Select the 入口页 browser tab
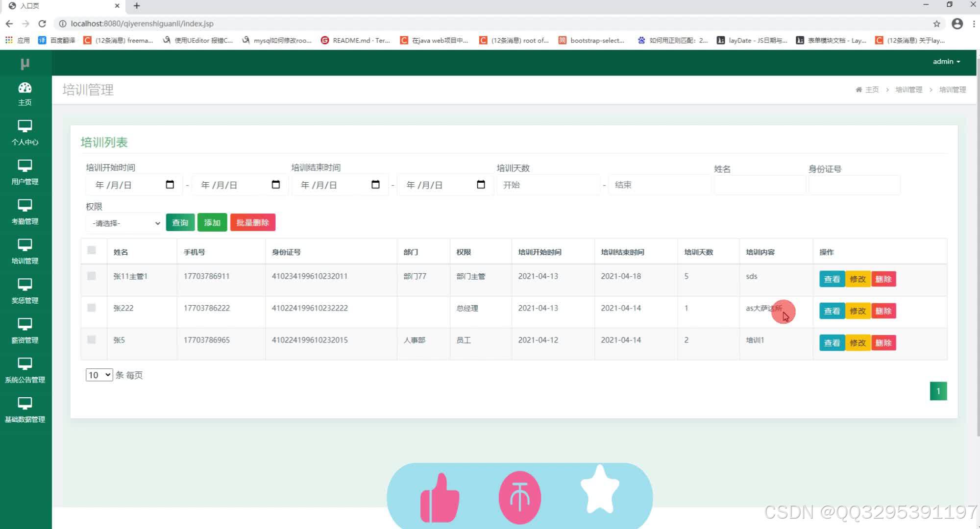980x529 pixels. [x=64, y=6]
